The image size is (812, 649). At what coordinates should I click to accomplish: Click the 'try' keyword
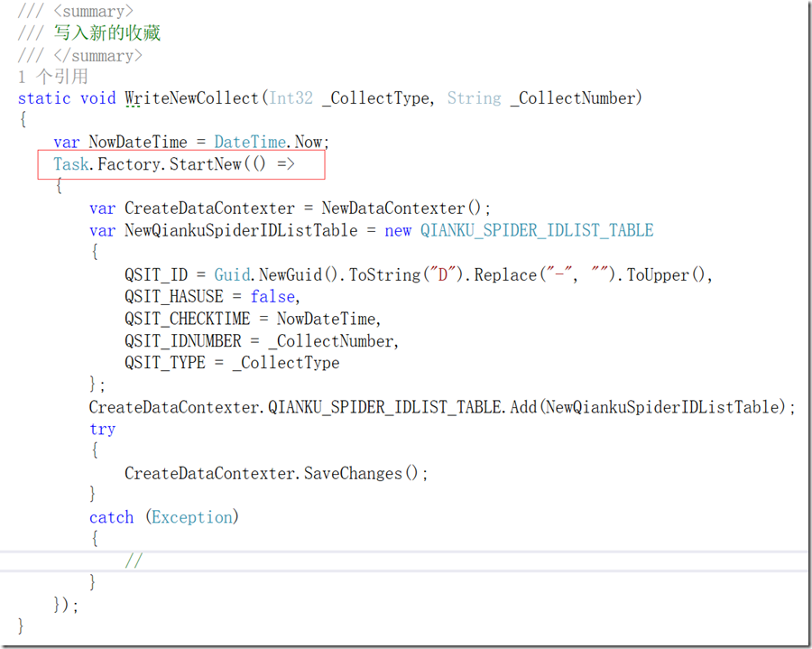tap(102, 430)
